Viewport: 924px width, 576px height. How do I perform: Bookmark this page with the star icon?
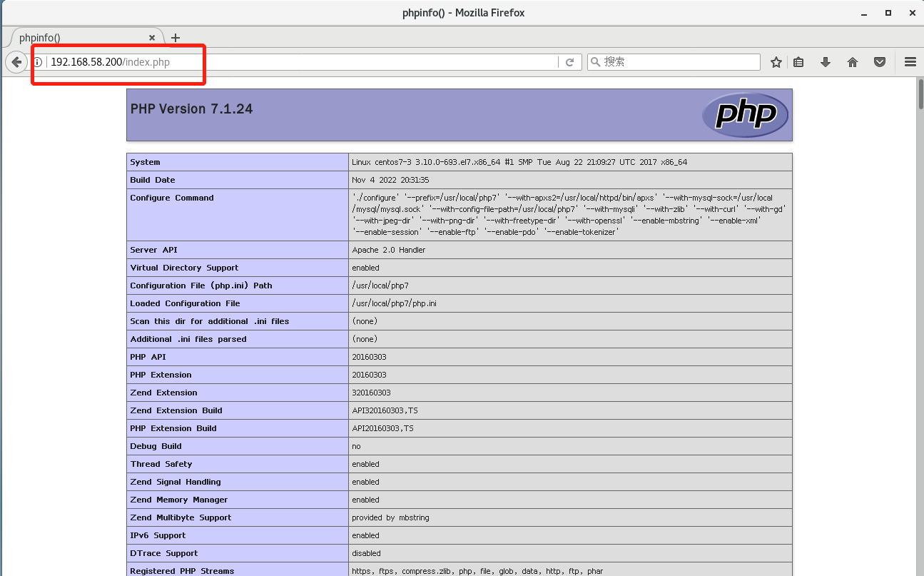[776, 62]
